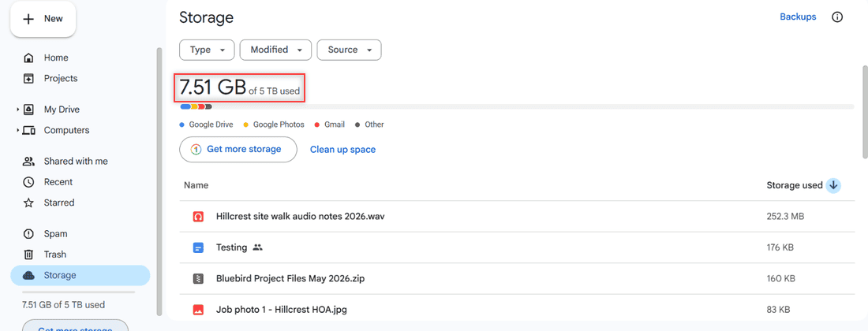Image resolution: width=868 pixels, height=331 pixels.
Task: Click the Trash bin icon
Action: click(x=28, y=255)
